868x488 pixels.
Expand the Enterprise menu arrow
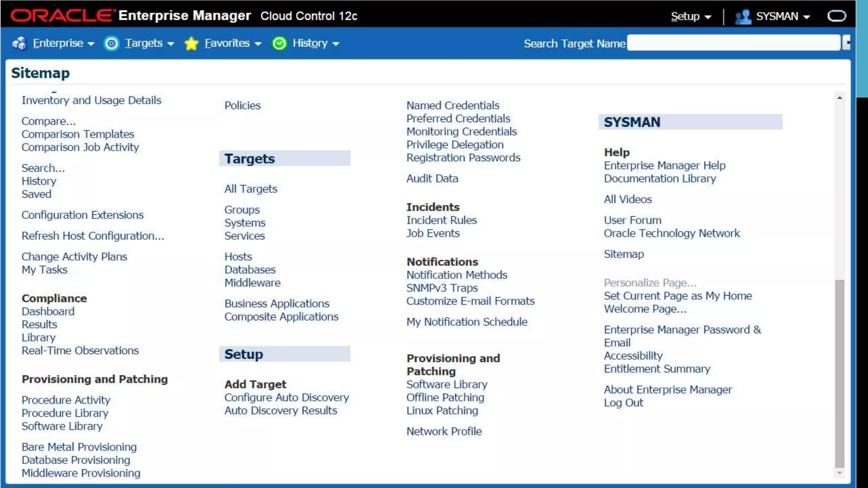click(91, 44)
